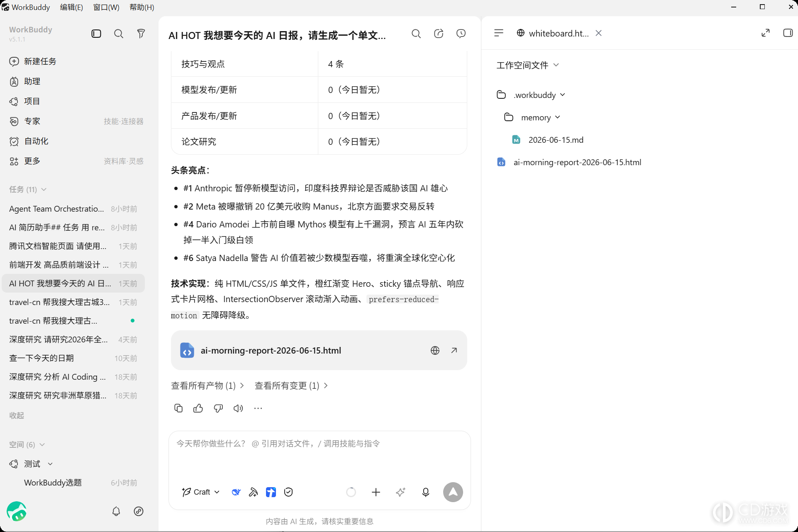798x532 pixels.
Task: Copy the assistant response
Action: click(x=178, y=408)
